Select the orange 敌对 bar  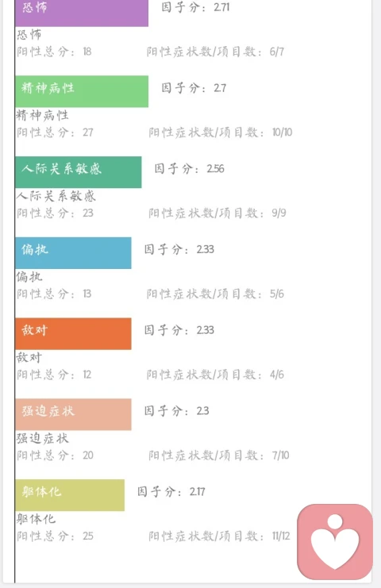click(73, 334)
